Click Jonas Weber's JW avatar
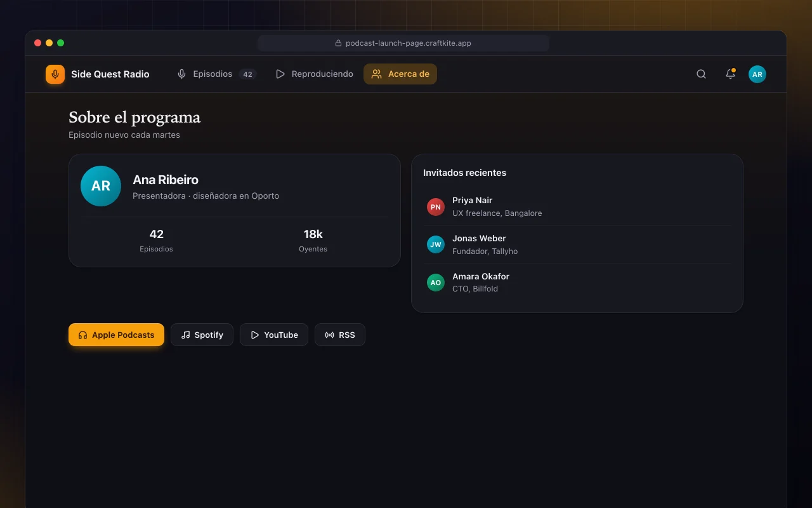This screenshot has height=508, width=812. tap(436, 244)
